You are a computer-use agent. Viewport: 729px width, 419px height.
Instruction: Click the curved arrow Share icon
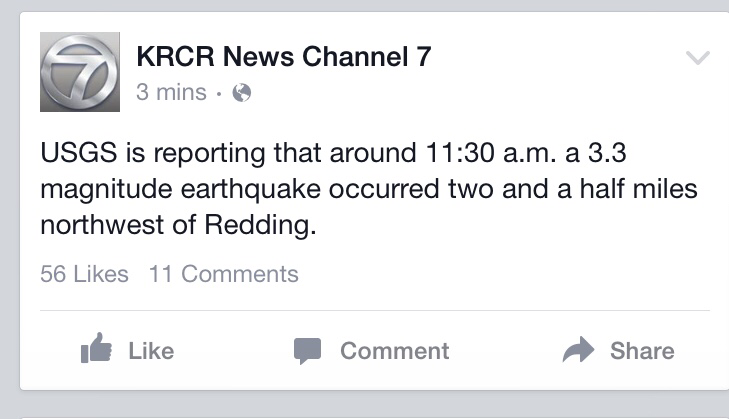(x=579, y=350)
